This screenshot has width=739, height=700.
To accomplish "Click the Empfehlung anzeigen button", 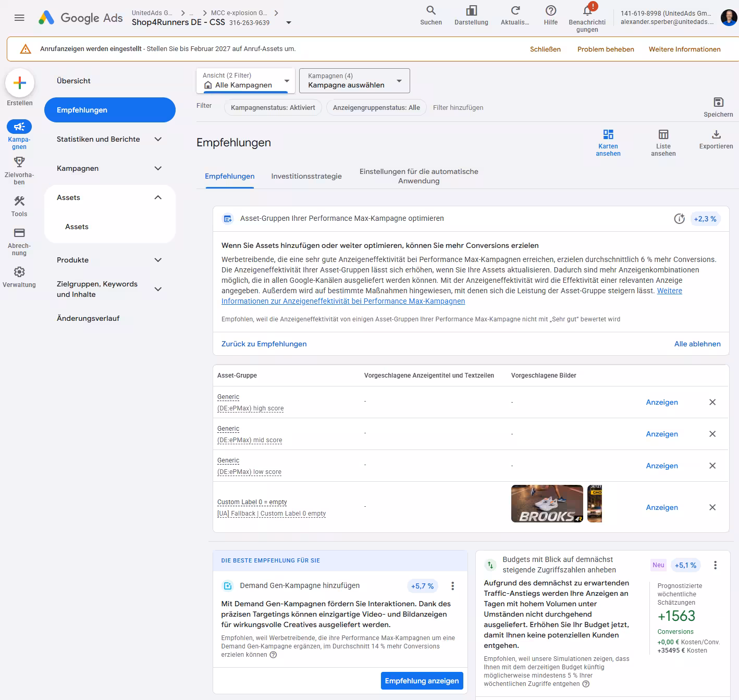I will pyautogui.click(x=422, y=680).
